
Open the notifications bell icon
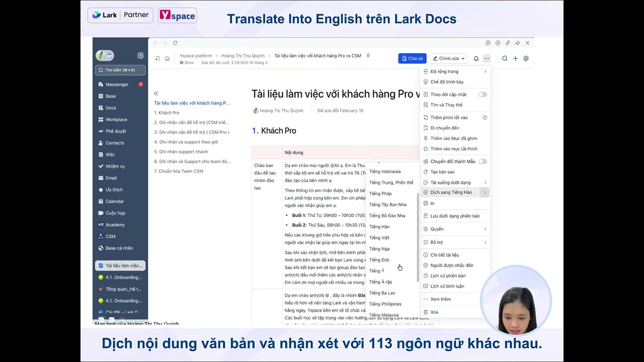click(476, 59)
